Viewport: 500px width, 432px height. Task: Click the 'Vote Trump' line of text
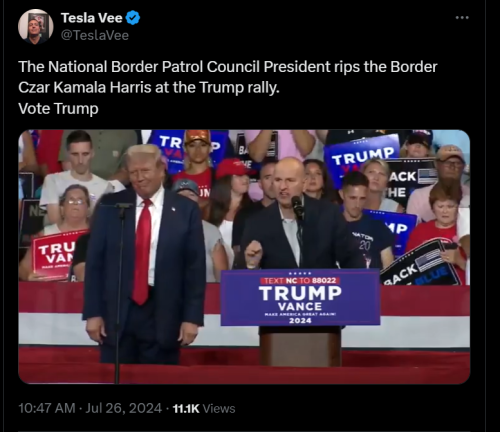pos(58,109)
